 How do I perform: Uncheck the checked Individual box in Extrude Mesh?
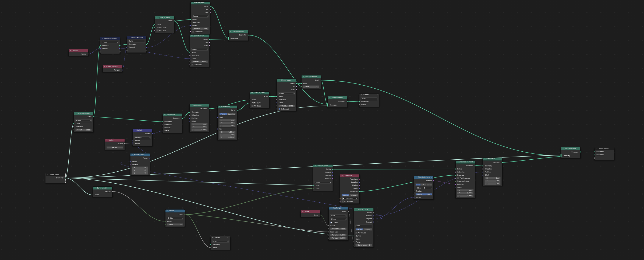coord(279,109)
